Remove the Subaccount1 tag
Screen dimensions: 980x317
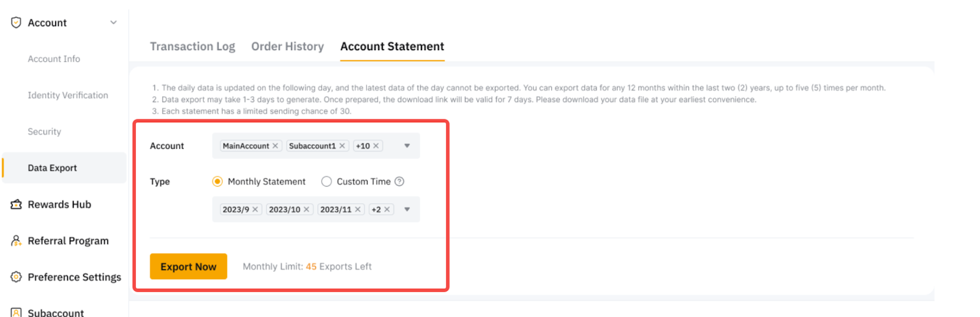coord(342,146)
